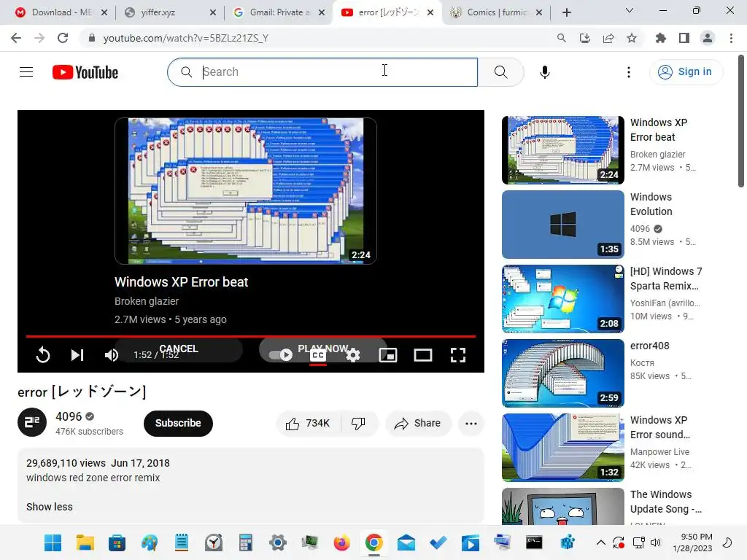Go to YouTube home via logo
The height and width of the screenshot is (560, 747).
coord(85,72)
